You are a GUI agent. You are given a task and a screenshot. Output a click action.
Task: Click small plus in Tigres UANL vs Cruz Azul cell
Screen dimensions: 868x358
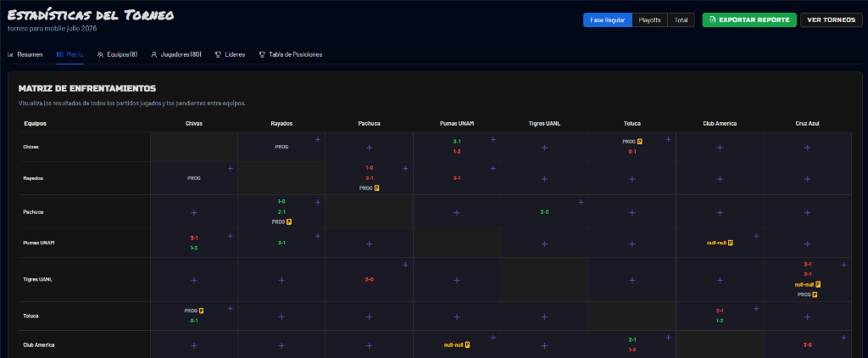[x=843, y=265]
